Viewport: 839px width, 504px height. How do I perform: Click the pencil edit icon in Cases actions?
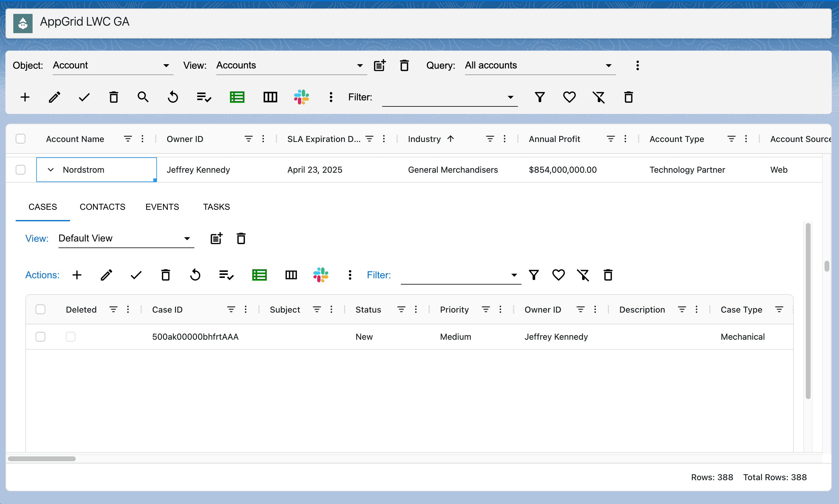pyautogui.click(x=107, y=275)
